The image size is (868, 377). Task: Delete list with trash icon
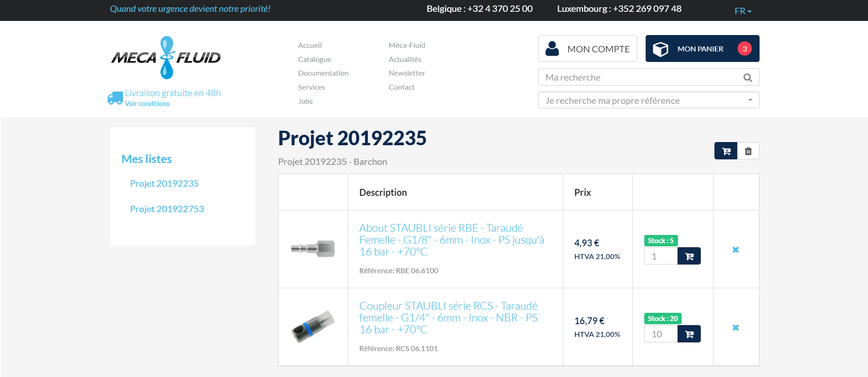click(748, 151)
